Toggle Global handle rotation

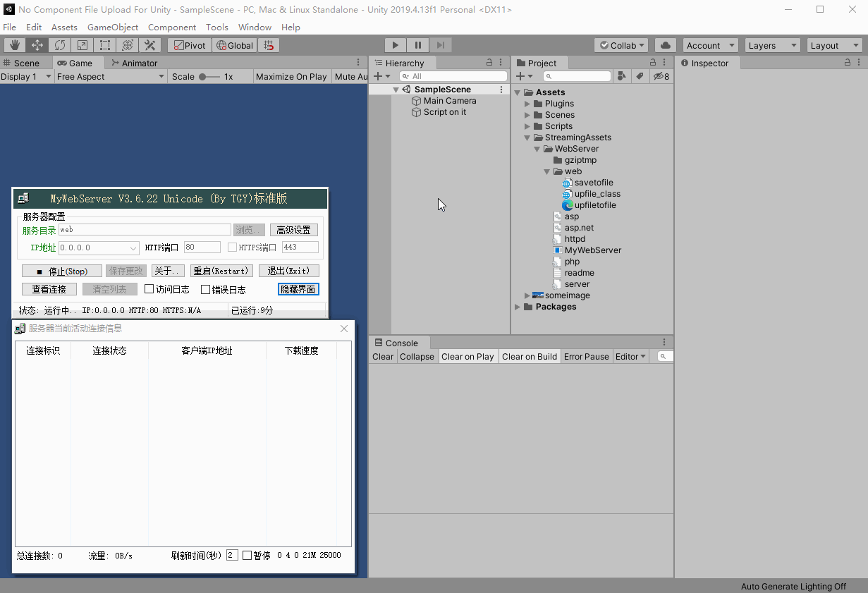(x=235, y=45)
